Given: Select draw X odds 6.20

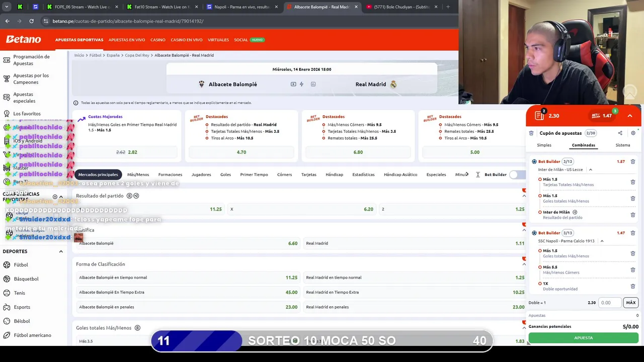Looking at the screenshot, I should (x=301, y=209).
